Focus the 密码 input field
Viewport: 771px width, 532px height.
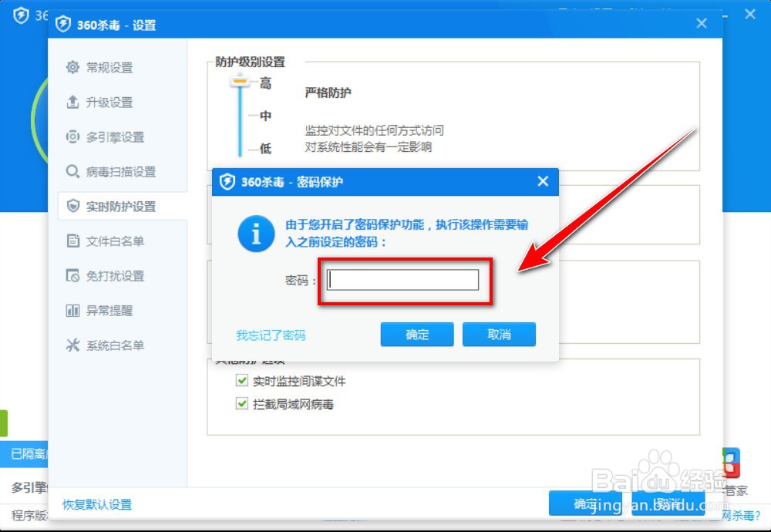pyautogui.click(x=402, y=280)
